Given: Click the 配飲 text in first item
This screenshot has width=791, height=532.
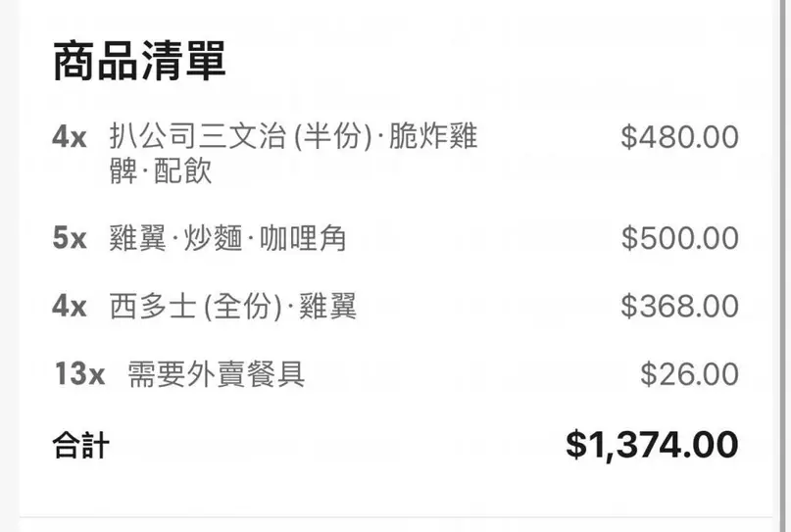Looking at the screenshot, I should coord(182,170).
